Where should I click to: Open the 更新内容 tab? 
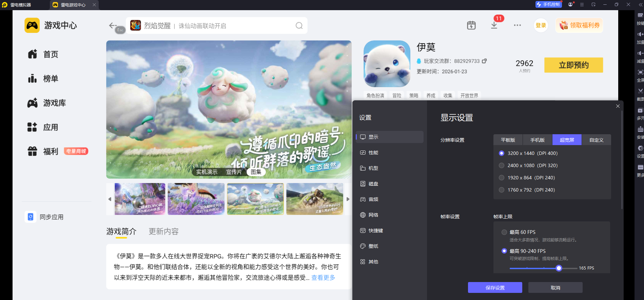point(164,232)
